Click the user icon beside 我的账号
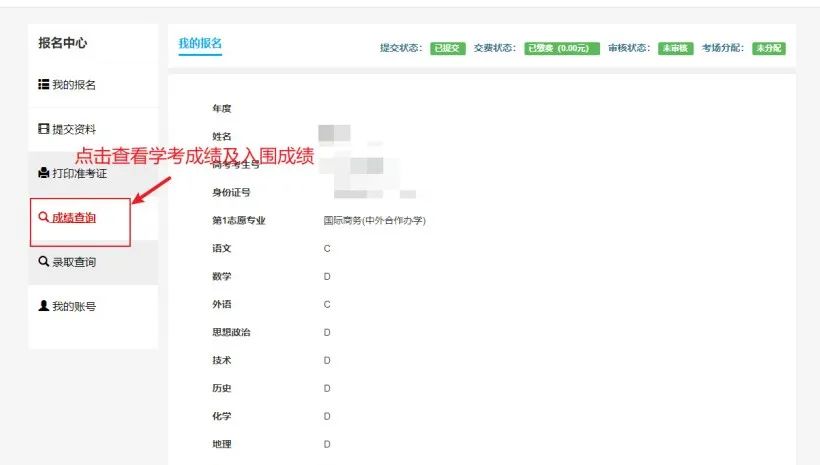Viewport: 820px width, 465px height. coord(44,307)
